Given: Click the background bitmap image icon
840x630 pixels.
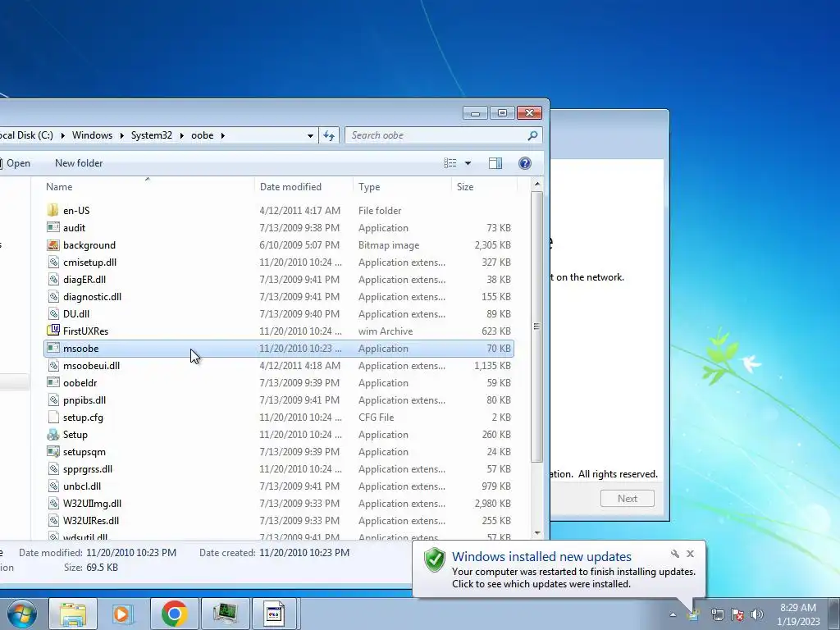Looking at the screenshot, I should pos(53,244).
